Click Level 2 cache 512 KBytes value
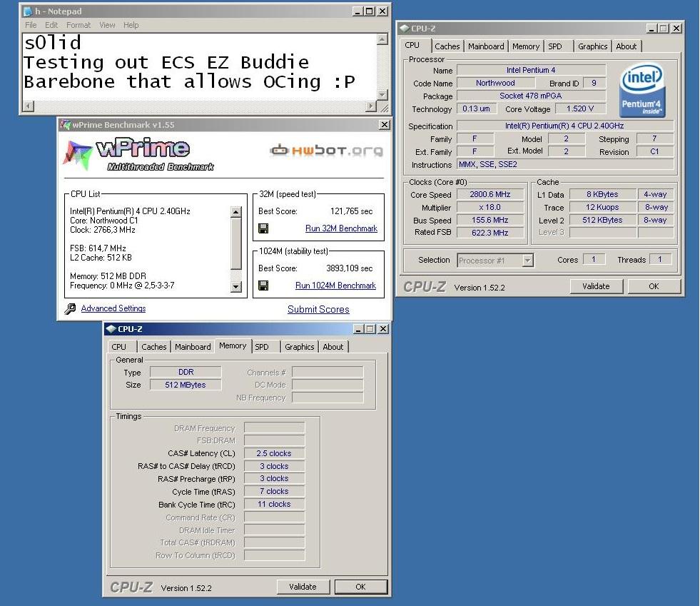This screenshot has width=700, height=606. point(603,220)
